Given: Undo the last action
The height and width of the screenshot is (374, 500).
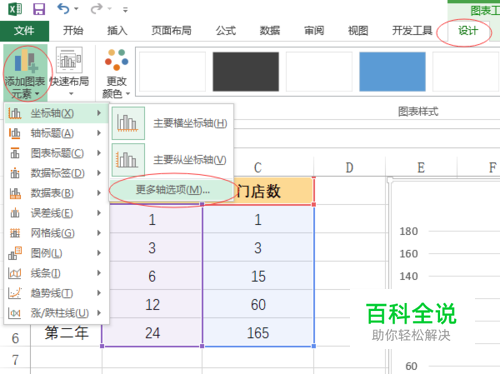Looking at the screenshot, I should tap(63, 9).
